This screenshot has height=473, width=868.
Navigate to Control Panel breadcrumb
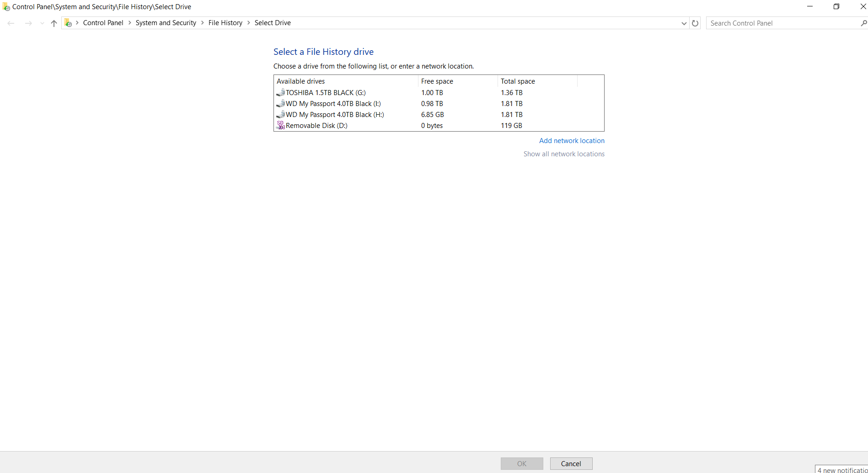[103, 22]
